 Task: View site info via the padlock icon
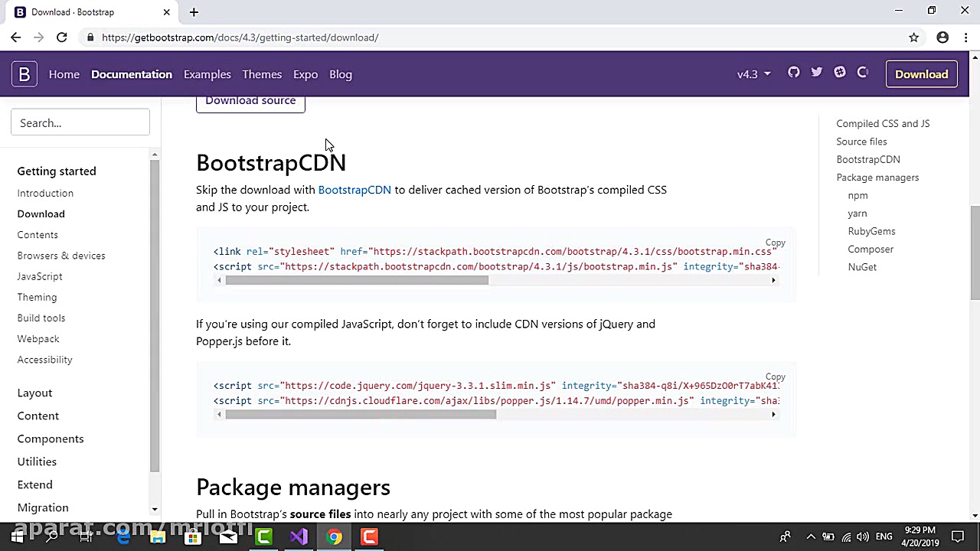[x=90, y=37]
